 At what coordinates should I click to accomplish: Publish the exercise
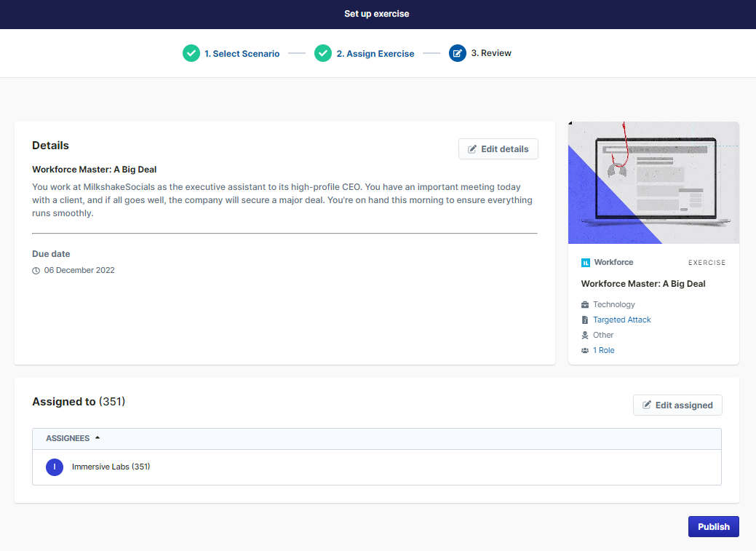click(x=713, y=527)
